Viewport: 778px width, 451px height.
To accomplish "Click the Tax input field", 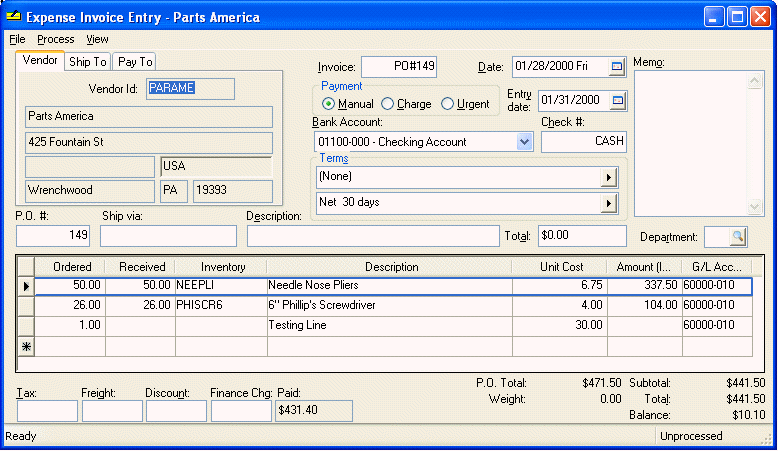I will pyautogui.click(x=47, y=411).
